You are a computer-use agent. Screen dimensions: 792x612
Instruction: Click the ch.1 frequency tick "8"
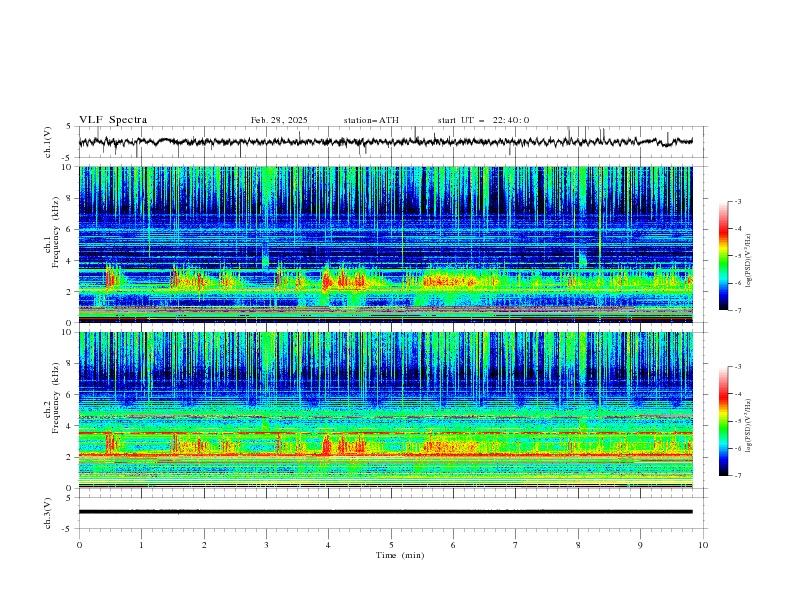71,198
